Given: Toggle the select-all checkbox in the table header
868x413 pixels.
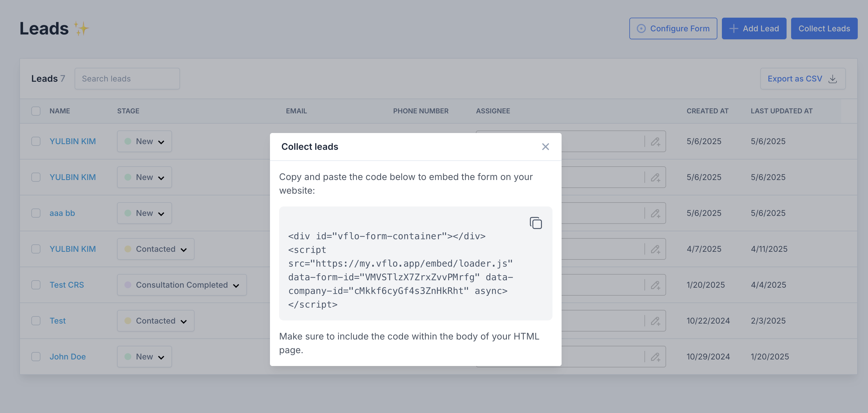Looking at the screenshot, I should (36, 111).
